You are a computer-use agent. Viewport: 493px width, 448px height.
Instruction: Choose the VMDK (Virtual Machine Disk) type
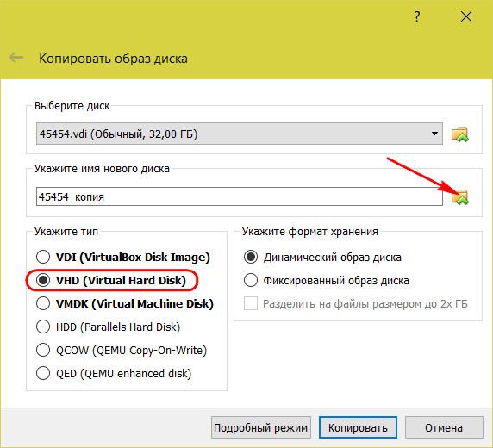click(x=124, y=304)
